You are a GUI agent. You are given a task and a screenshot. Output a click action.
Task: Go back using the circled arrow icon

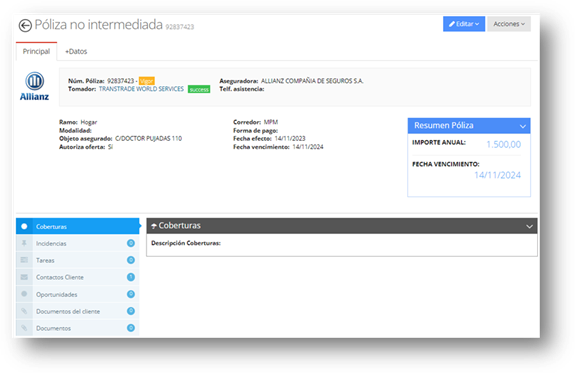[x=25, y=26]
